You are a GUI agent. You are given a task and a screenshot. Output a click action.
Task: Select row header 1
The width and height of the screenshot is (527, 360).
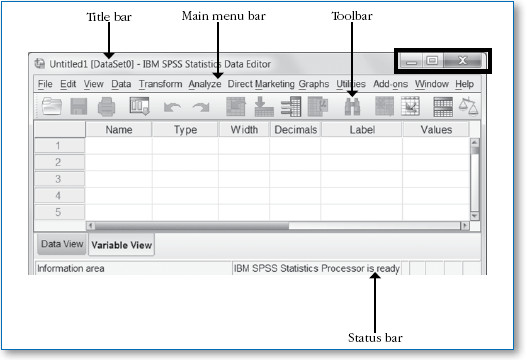click(59, 146)
